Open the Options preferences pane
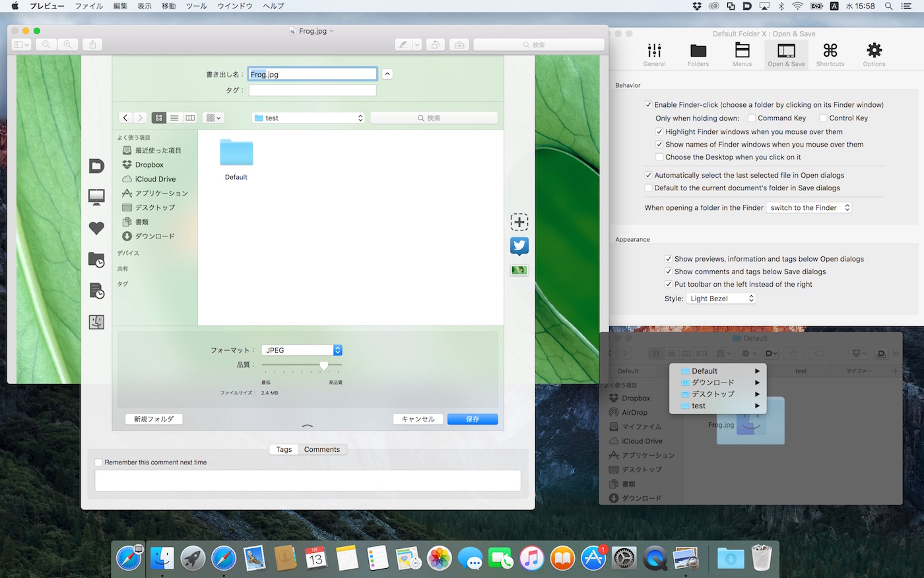The image size is (924, 578). point(874,54)
